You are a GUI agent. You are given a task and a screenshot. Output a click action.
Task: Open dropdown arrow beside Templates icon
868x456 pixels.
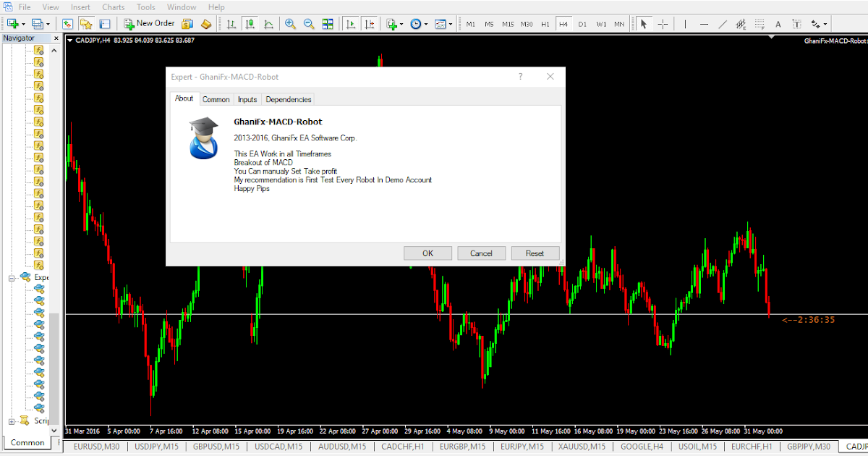click(x=451, y=24)
